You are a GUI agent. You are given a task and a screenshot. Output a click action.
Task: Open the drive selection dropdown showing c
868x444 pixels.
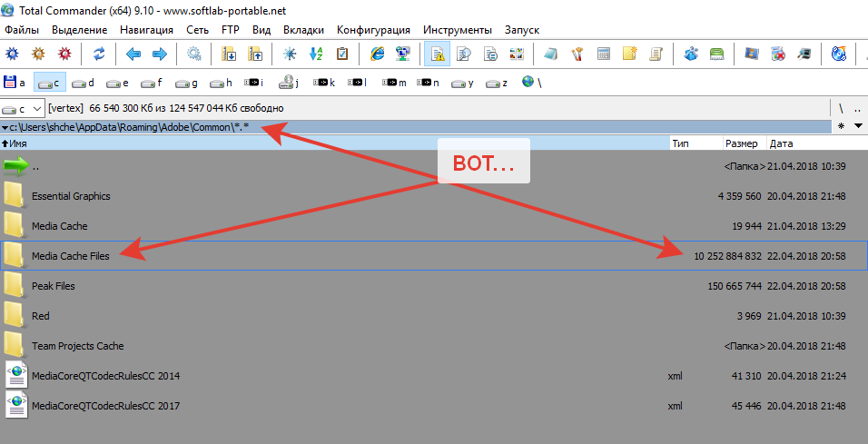(23, 109)
